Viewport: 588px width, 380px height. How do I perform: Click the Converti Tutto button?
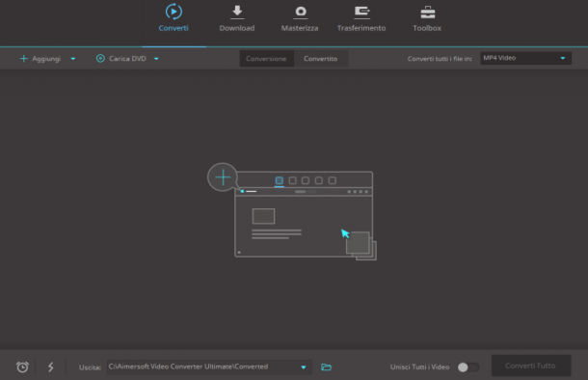[531, 366]
